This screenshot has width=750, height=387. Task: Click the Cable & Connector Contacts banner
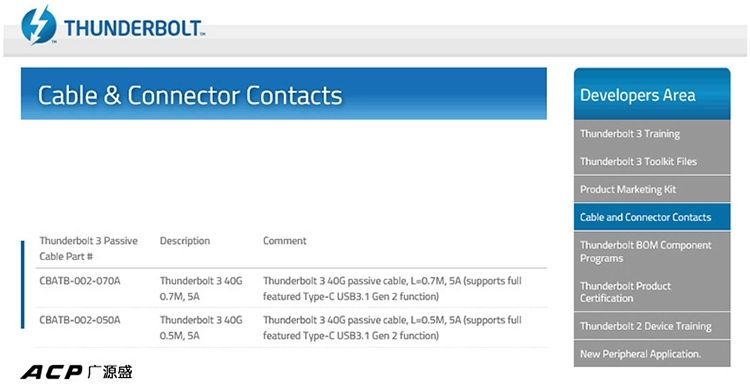tap(284, 94)
